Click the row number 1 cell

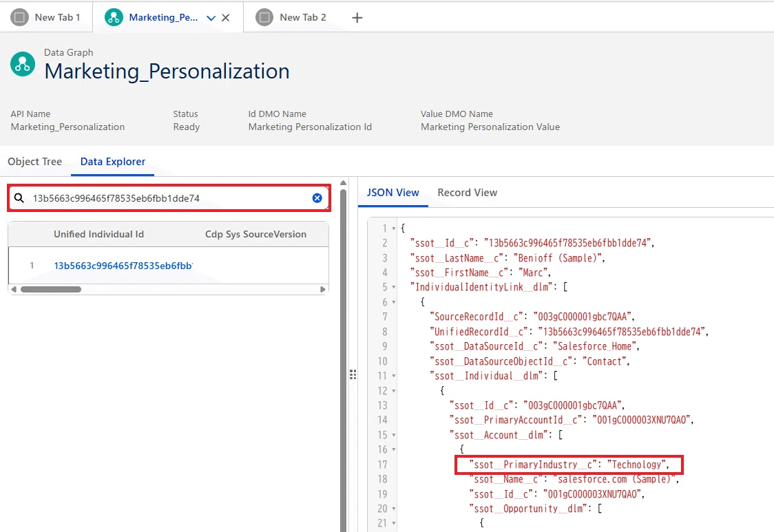(32, 266)
